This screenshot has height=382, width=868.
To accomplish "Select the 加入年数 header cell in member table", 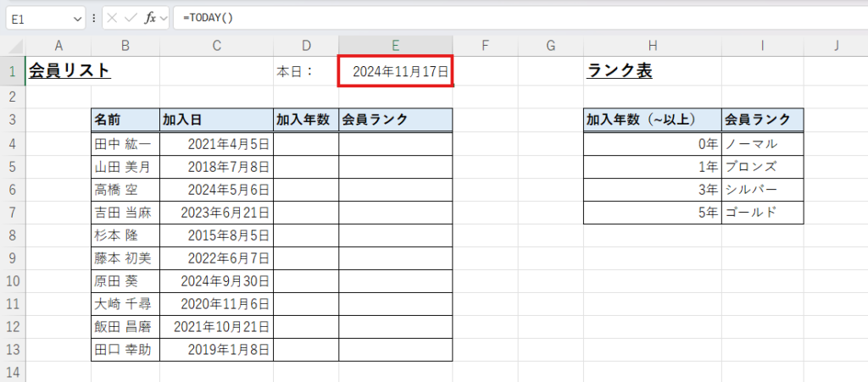I will 305,120.
